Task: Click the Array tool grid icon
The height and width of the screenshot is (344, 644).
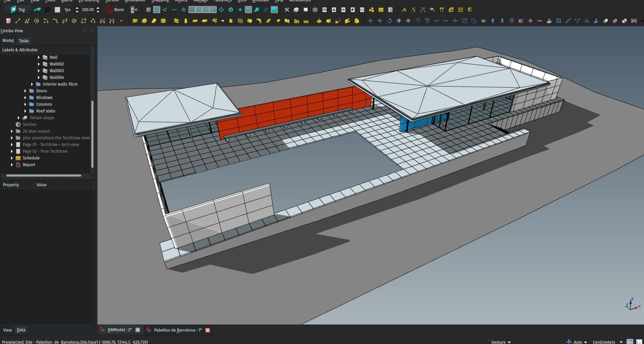Action: tap(558, 21)
